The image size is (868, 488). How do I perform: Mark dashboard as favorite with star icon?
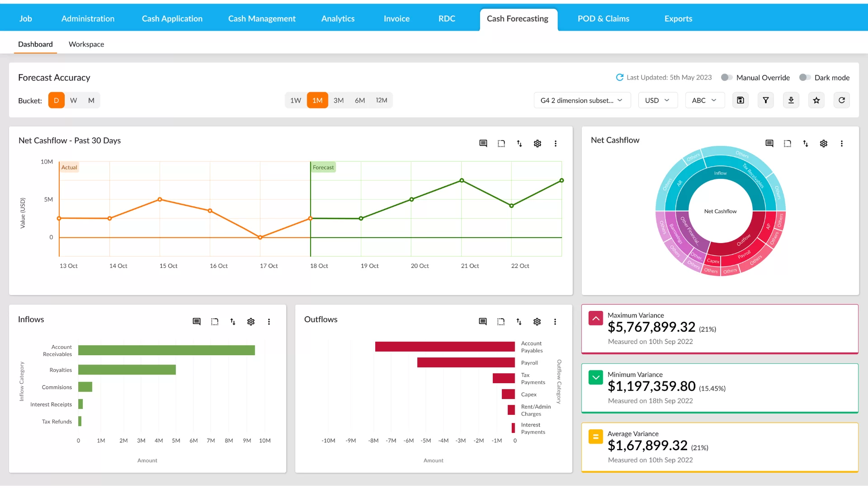pyautogui.click(x=816, y=100)
